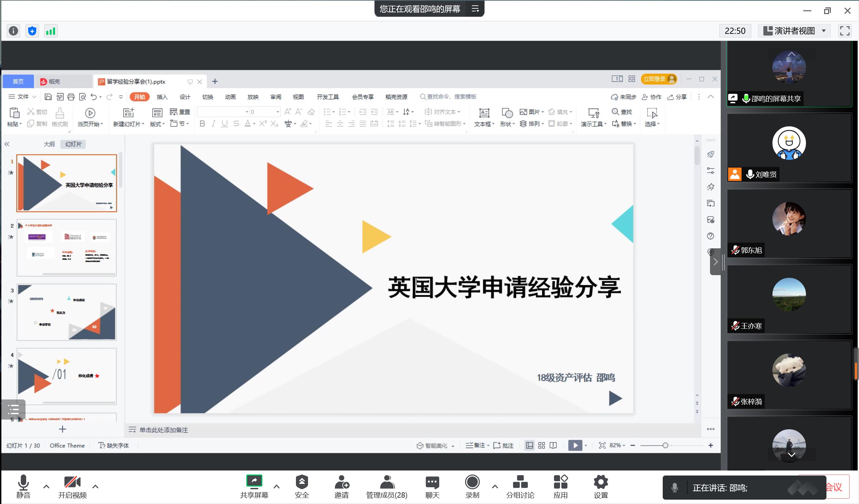Viewport: 859px width, 504px height.
Task: Select slide 3 thumbnail
Action: click(66, 312)
